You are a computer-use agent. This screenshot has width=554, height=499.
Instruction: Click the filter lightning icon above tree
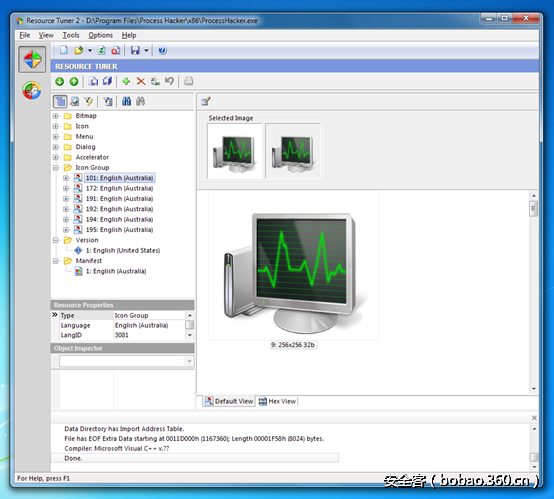[x=88, y=102]
